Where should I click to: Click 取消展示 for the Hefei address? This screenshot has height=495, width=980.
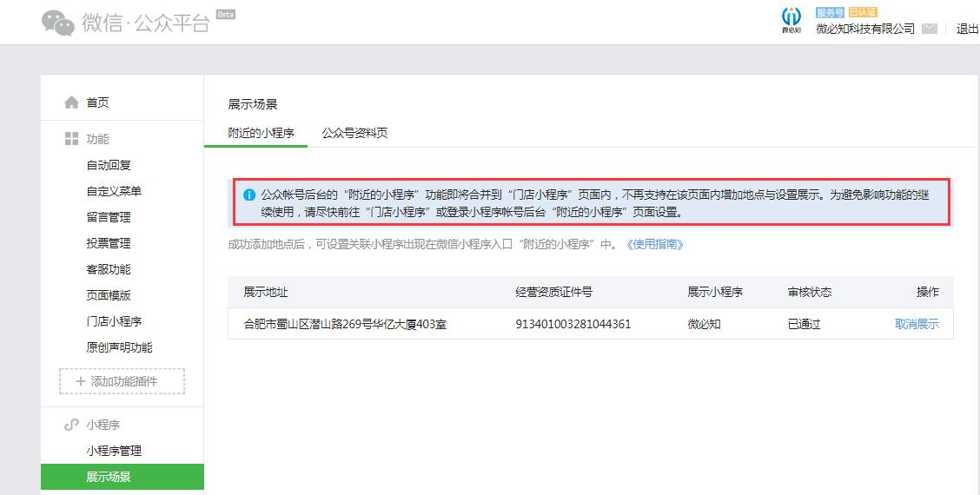pos(917,324)
